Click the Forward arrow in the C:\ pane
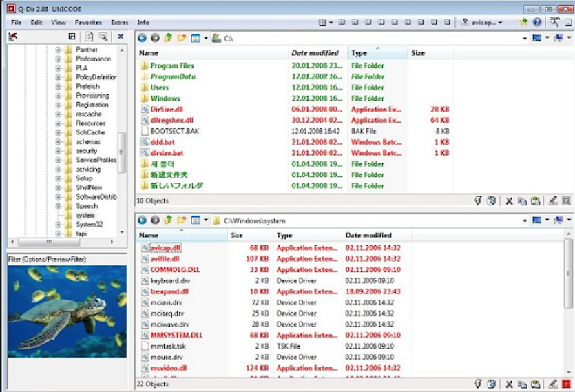This screenshot has width=575, height=392. (155, 38)
